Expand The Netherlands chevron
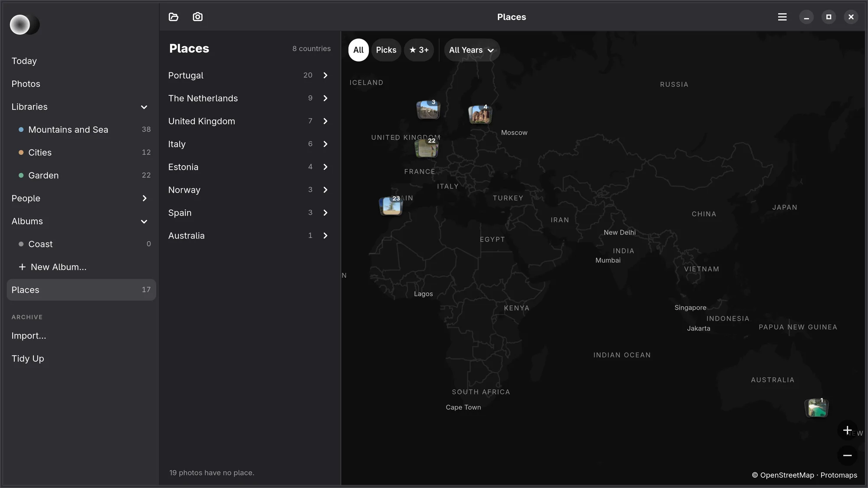Image resolution: width=868 pixels, height=488 pixels. (325, 98)
